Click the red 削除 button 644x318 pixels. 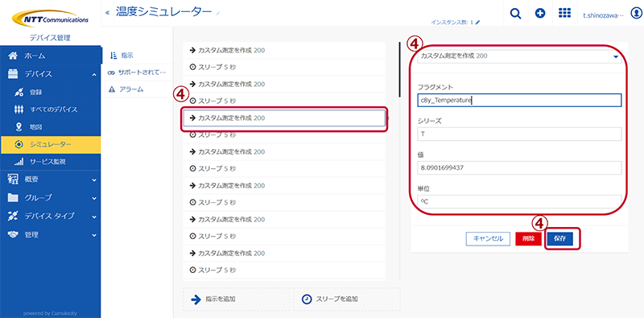(x=528, y=239)
